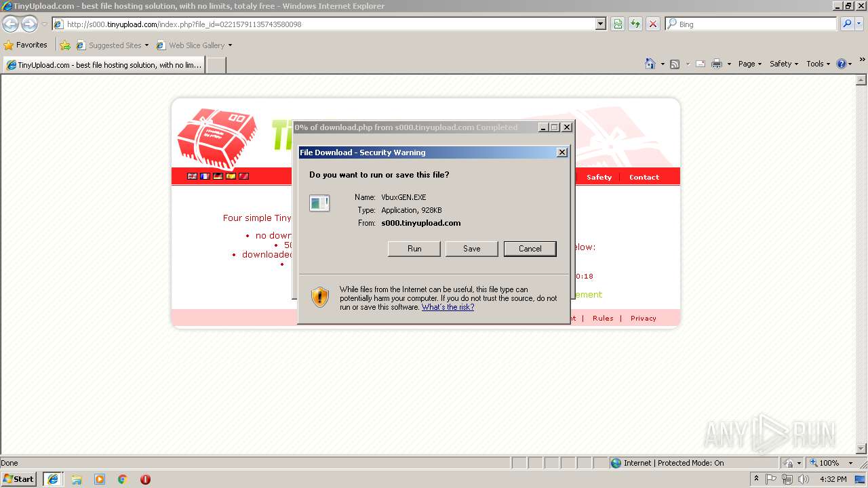The width and height of the screenshot is (868, 488).
Task: Open Web Slice Gallery dropdown
Action: coord(195,45)
